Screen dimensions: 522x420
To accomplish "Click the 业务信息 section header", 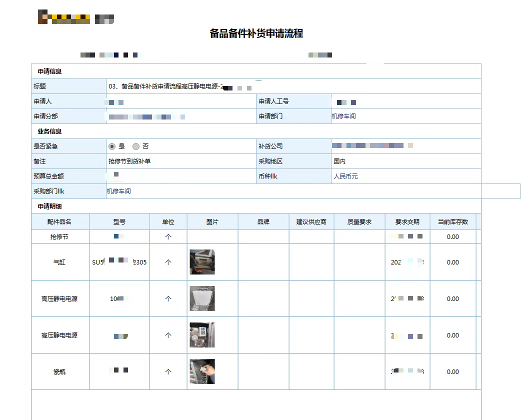I will (x=49, y=131).
